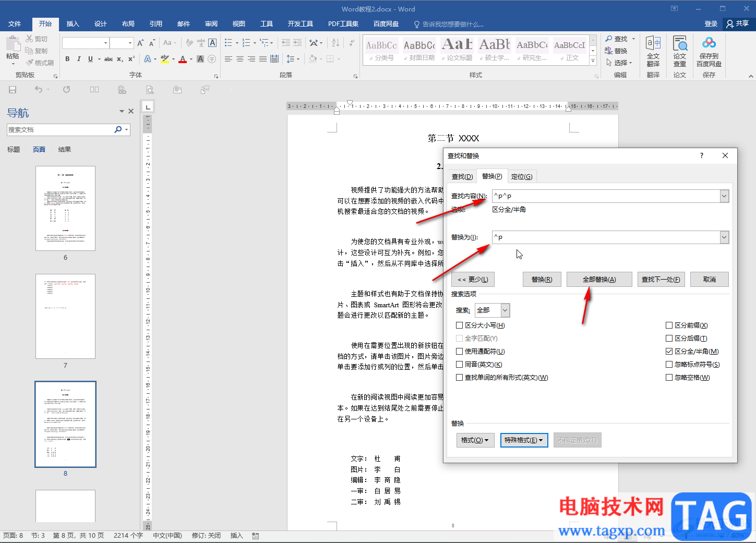Open help in Find and Replace dialog
This screenshot has height=543, width=756.
(702, 155)
